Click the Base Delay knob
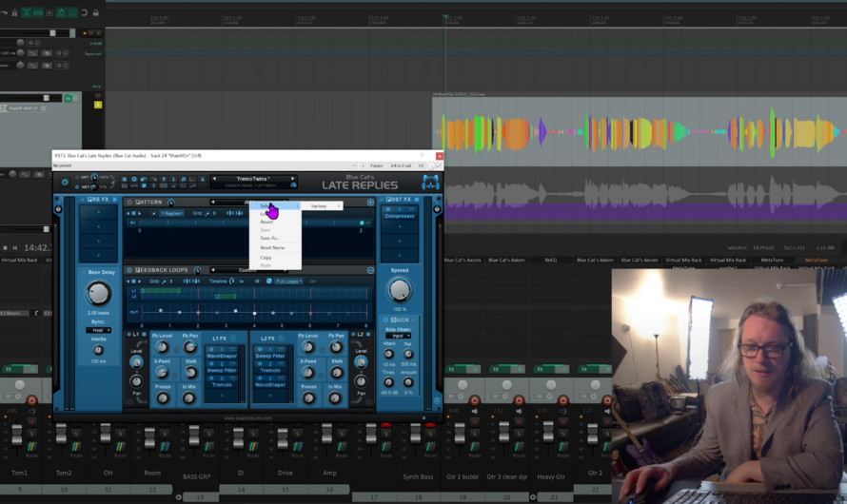 click(x=98, y=294)
